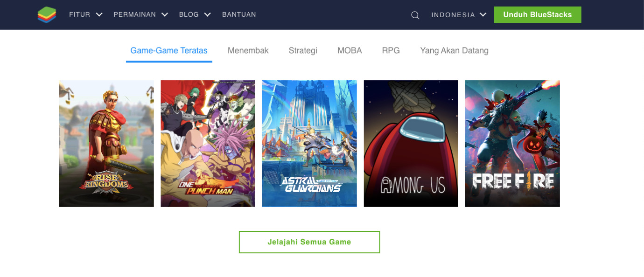
Task: Show the Yang Akan Datang tab
Action: pos(454,50)
